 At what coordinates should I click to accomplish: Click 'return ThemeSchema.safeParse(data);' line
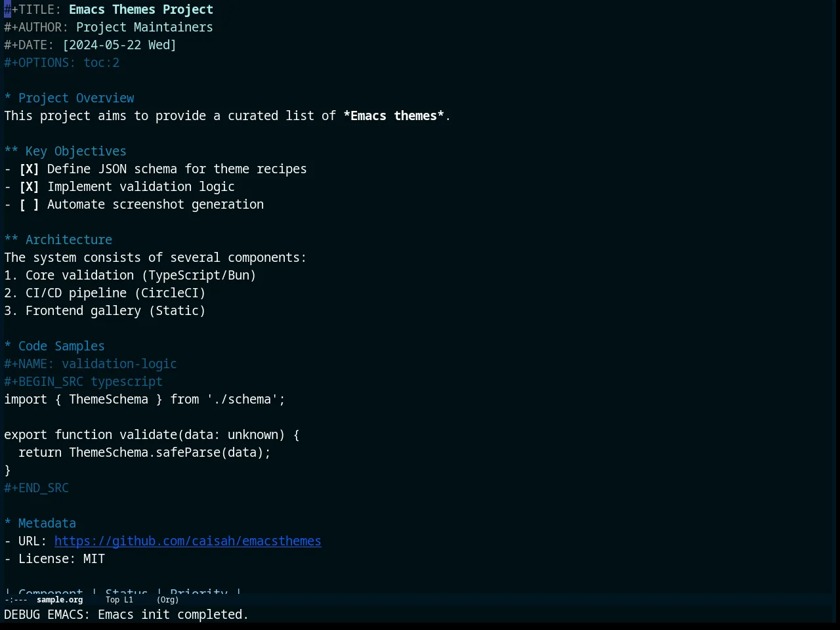144,452
